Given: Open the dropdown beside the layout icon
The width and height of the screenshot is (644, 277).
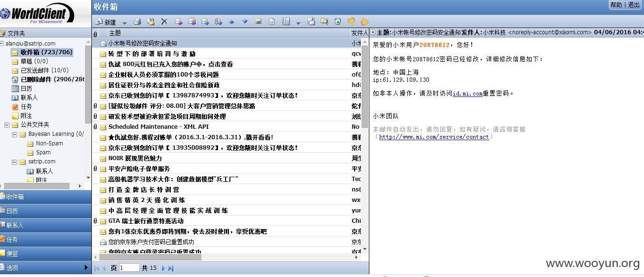Looking at the screenshot, I should point(298,22).
